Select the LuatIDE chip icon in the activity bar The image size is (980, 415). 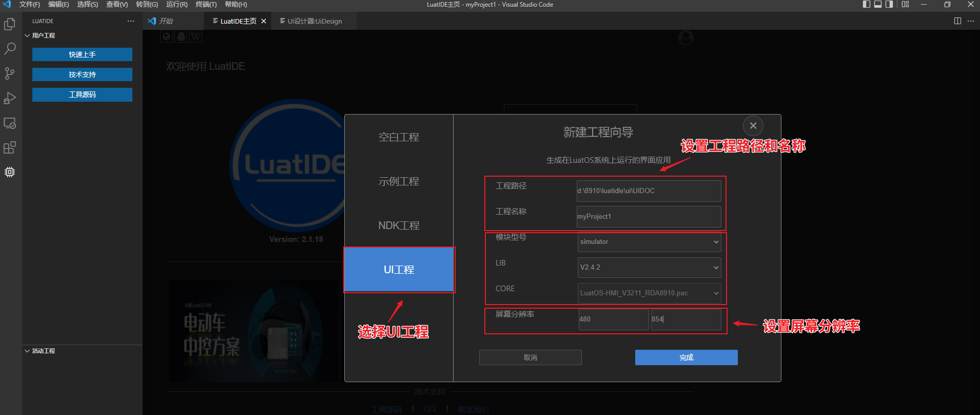[10, 172]
